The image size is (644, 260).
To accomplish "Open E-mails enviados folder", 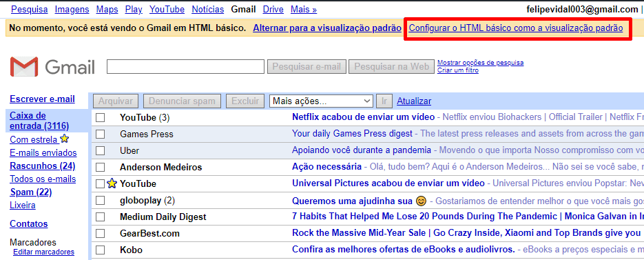I will [x=43, y=153].
